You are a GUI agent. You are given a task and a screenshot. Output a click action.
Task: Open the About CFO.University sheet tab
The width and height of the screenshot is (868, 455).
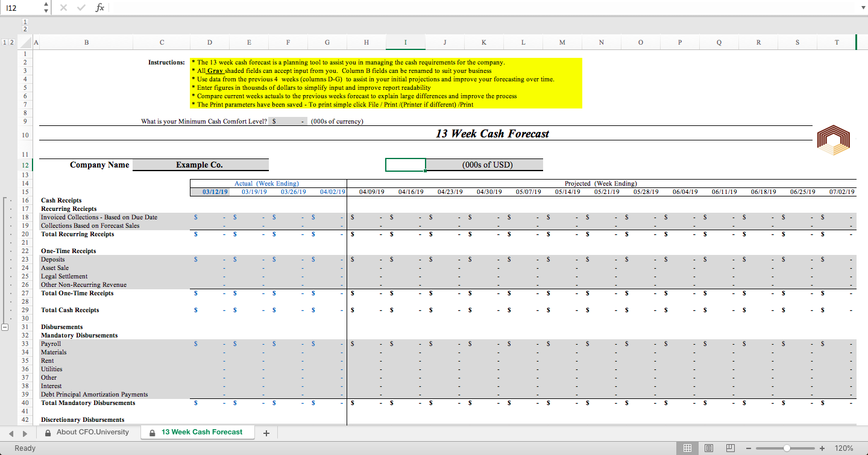[87, 432]
